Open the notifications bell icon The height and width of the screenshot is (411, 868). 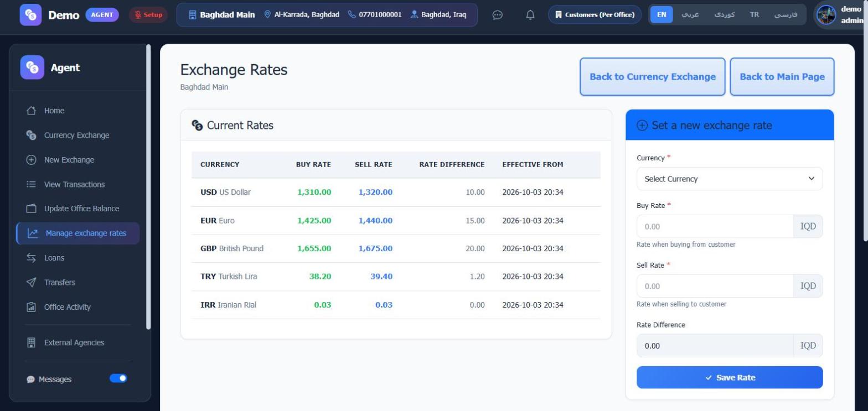[530, 15]
